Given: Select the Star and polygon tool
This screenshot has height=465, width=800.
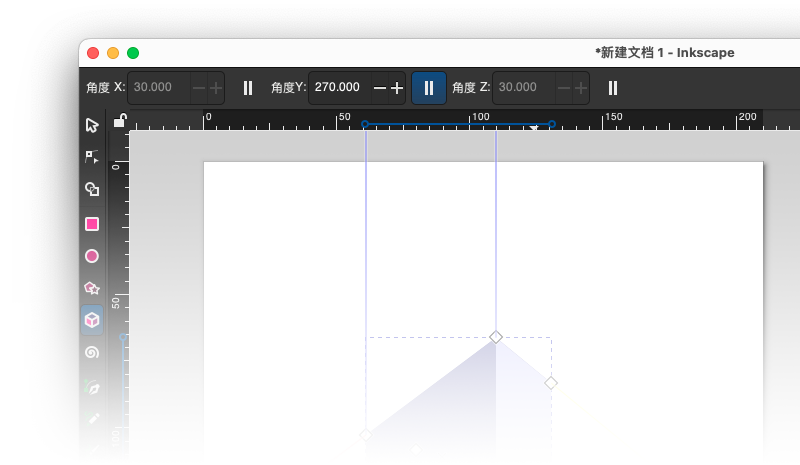Looking at the screenshot, I should [x=92, y=288].
